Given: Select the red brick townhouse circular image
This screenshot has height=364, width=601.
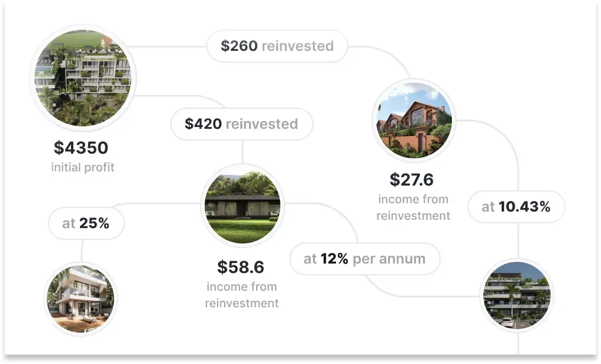Looking at the screenshot, I should click(414, 120).
